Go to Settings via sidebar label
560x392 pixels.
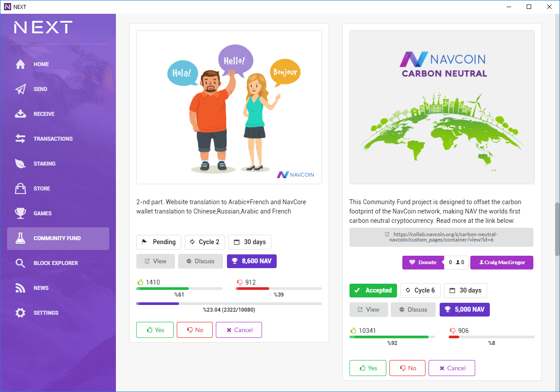[x=46, y=313]
